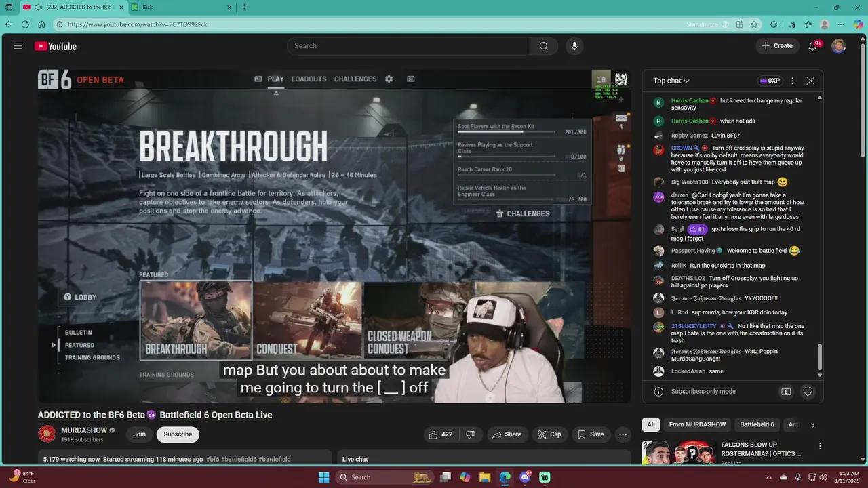Select the Battlefield 6 chip
This screenshot has height=488, width=868.
click(757, 424)
